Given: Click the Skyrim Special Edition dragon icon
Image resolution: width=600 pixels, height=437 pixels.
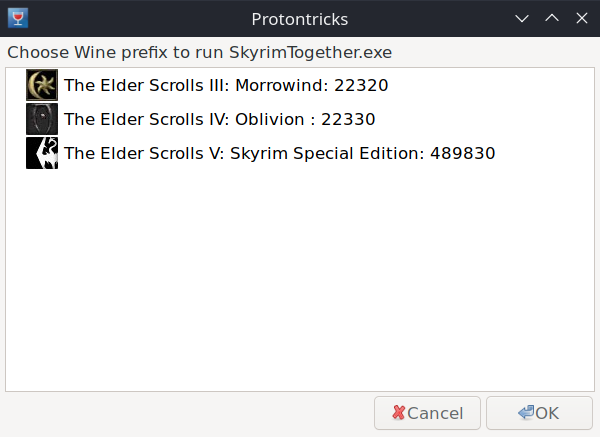Looking at the screenshot, I should [42, 153].
